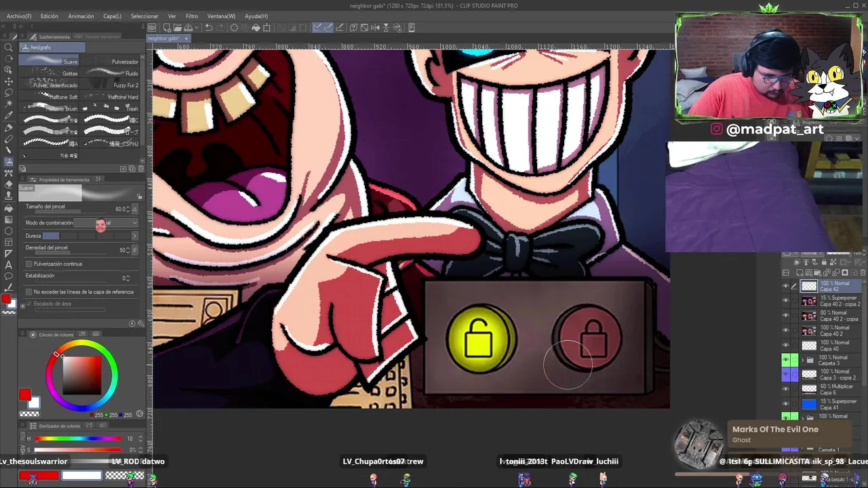Image resolution: width=868 pixels, height=488 pixels.
Task: Click the delete sub tool trash icon
Action: (x=140, y=169)
